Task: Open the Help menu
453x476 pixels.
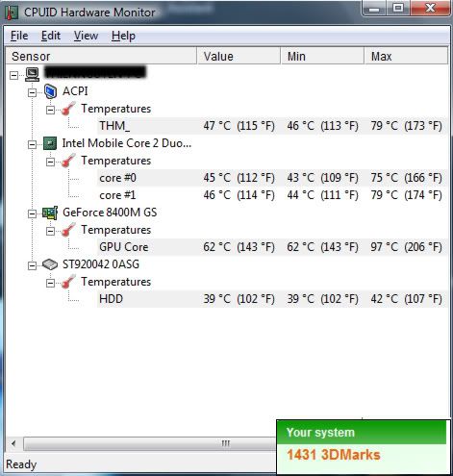Action: click(x=123, y=36)
